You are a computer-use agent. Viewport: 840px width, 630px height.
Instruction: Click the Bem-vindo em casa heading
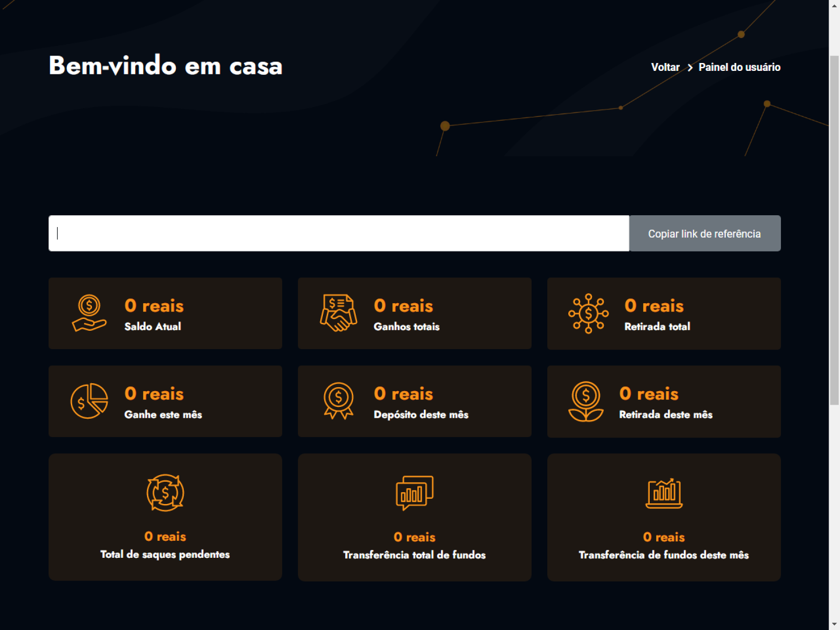pos(165,66)
